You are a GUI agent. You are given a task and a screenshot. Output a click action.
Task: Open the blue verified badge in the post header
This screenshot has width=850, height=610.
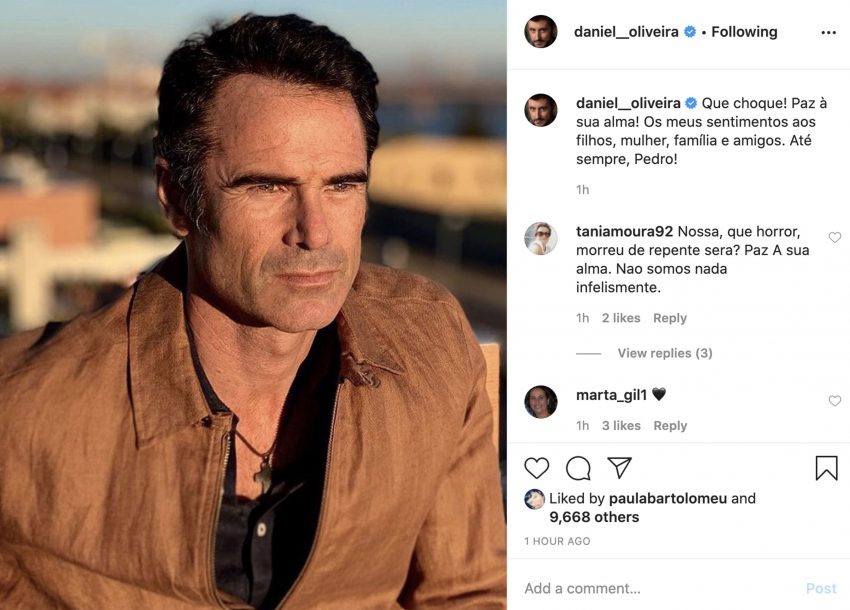point(690,32)
